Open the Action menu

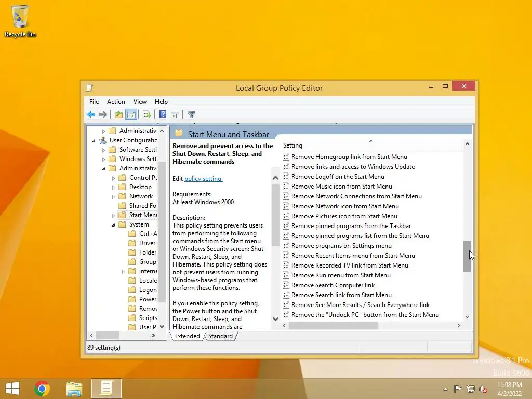coord(116,102)
